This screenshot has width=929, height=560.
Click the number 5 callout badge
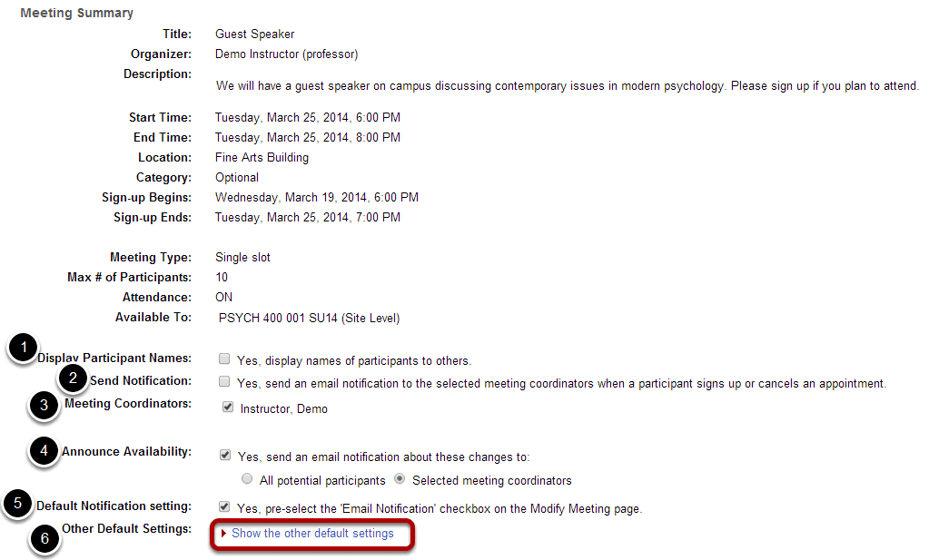point(18,504)
